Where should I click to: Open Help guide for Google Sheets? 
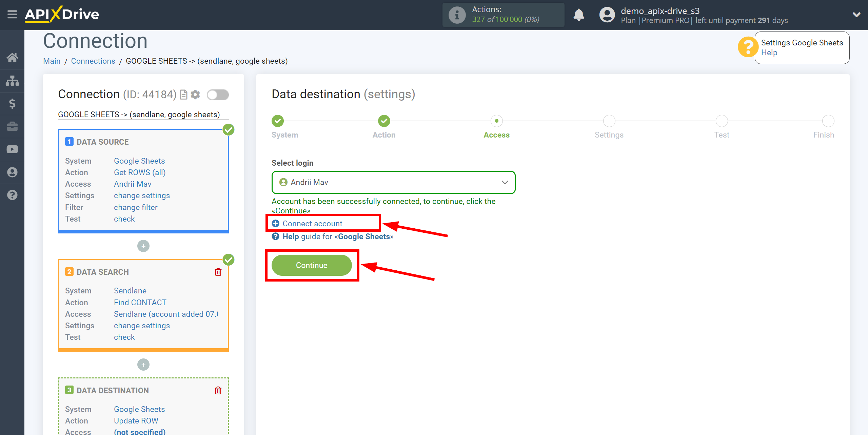pyautogui.click(x=333, y=236)
